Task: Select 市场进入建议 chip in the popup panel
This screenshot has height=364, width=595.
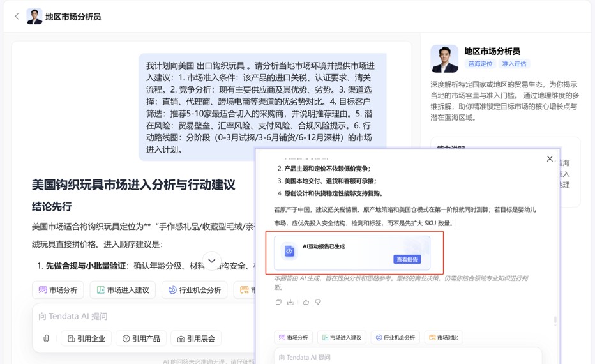Action: pyautogui.click(x=342, y=337)
